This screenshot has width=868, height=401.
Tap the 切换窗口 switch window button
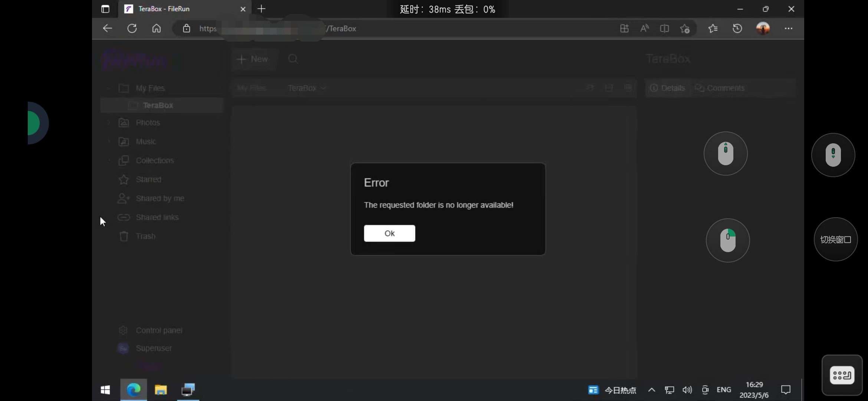pos(835,239)
